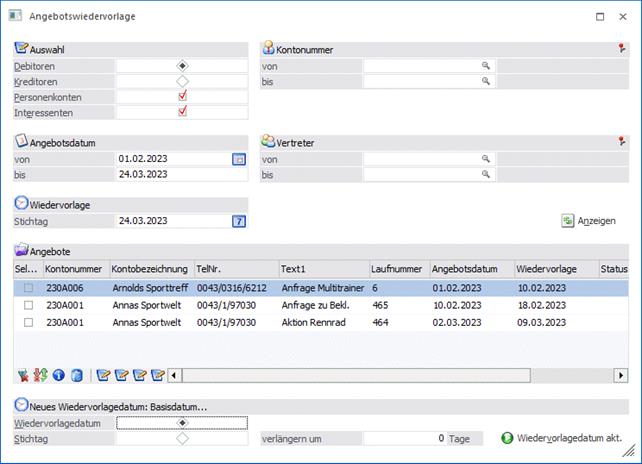Click the first icon in the Angebote toolbar
The height and width of the screenshot is (464, 642).
24,375
